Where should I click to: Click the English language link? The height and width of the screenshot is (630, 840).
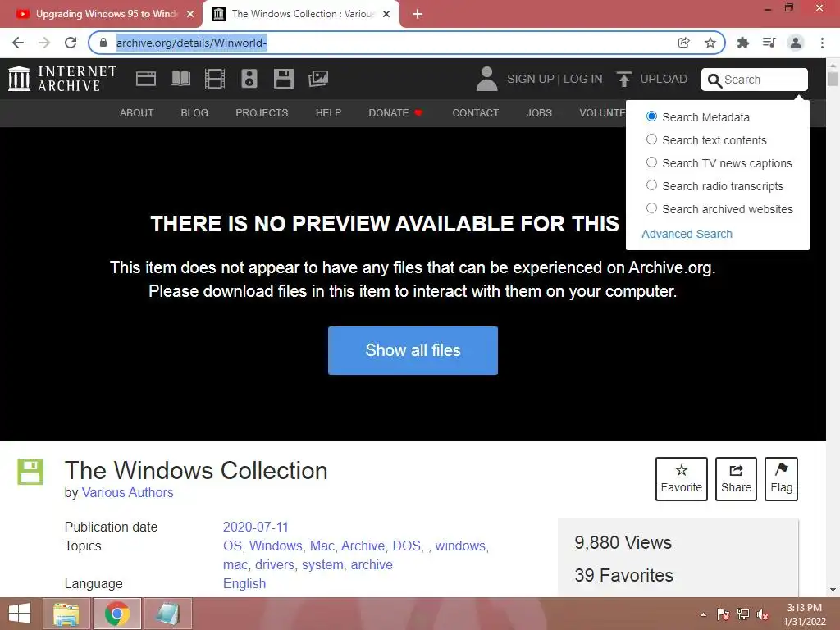[x=244, y=583]
